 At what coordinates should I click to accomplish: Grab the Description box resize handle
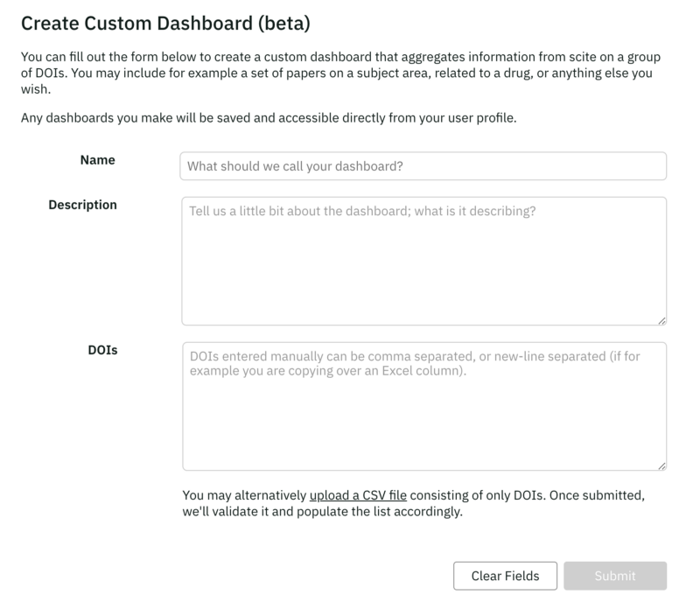661,320
